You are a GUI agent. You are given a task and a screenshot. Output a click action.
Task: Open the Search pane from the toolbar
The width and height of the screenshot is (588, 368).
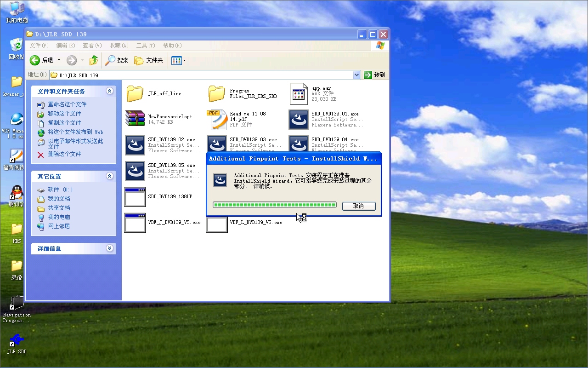point(117,60)
